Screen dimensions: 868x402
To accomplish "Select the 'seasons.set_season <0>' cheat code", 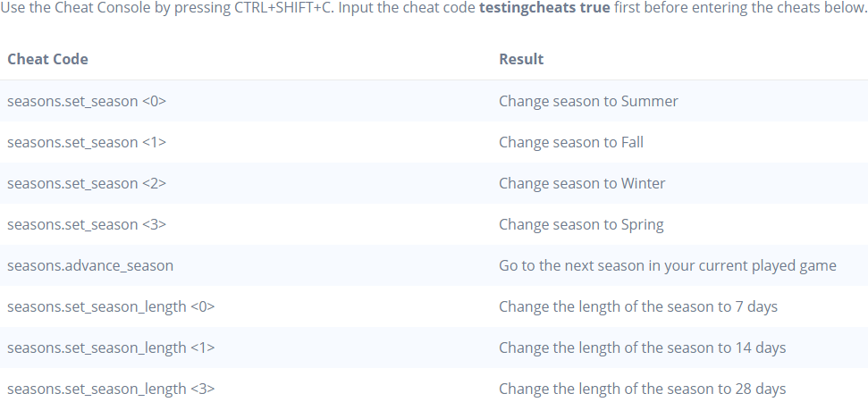I will pos(87,101).
